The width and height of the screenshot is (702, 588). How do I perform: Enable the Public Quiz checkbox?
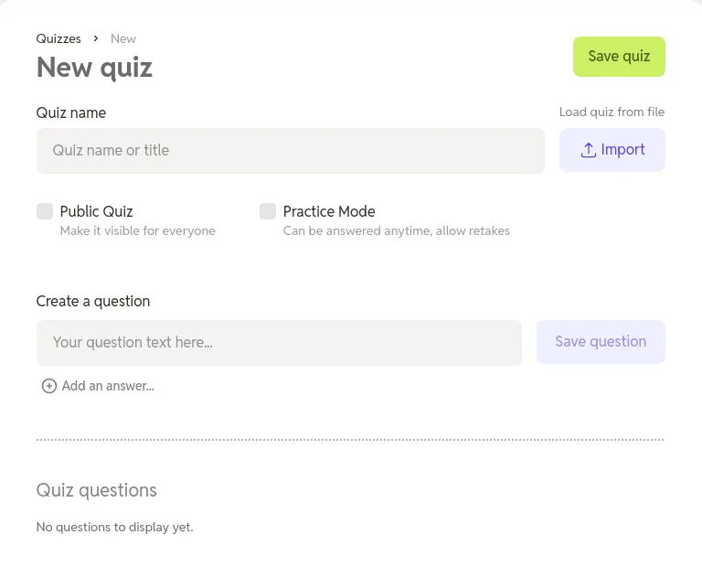tap(45, 211)
